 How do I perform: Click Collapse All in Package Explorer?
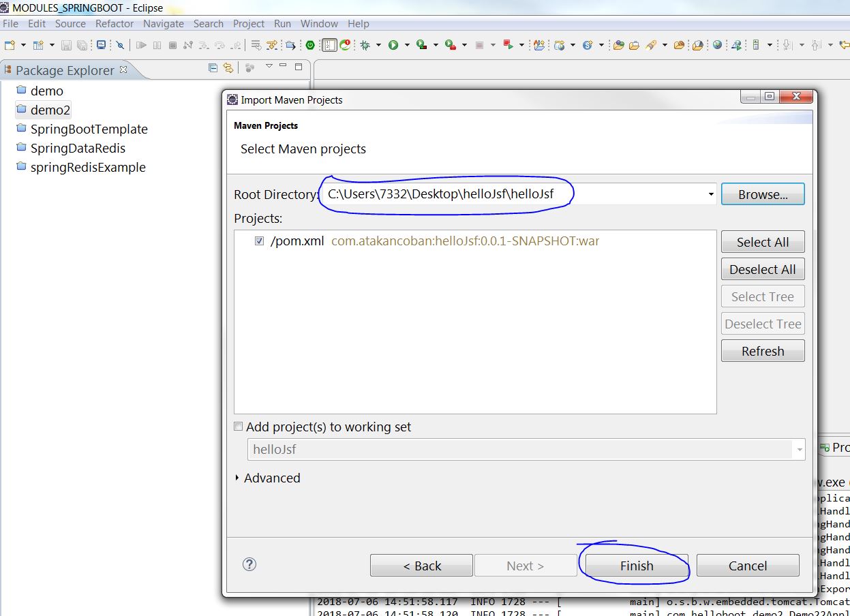tap(213, 67)
